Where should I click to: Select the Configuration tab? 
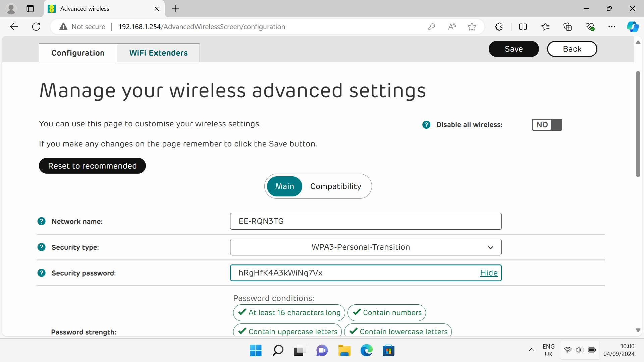(x=78, y=53)
